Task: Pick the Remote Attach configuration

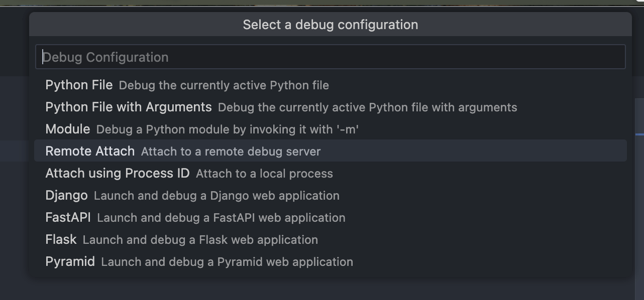Action: [x=90, y=152]
